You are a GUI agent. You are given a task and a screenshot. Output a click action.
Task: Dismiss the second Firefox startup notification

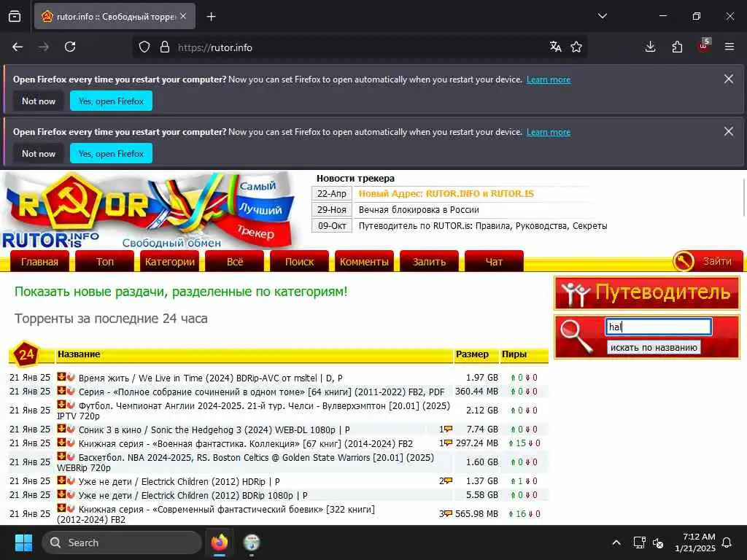coord(729,131)
